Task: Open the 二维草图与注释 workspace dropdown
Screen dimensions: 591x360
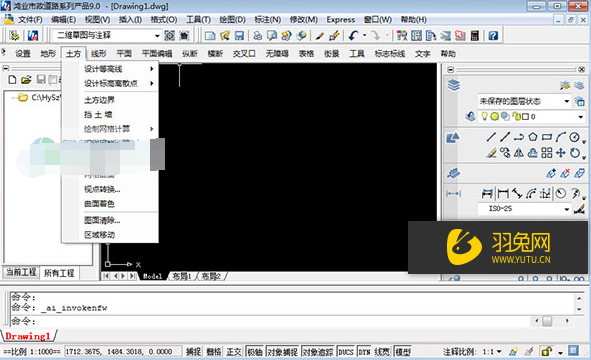Action: tap(157, 36)
